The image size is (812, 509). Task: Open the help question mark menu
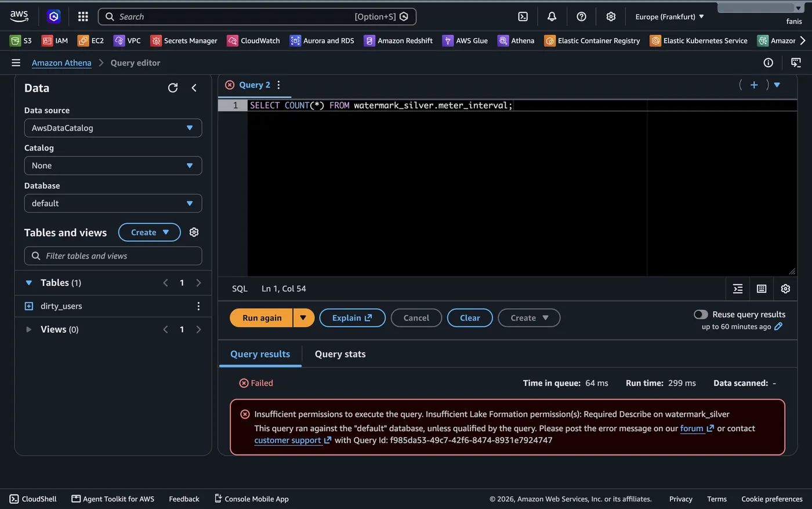coord(581,17)
